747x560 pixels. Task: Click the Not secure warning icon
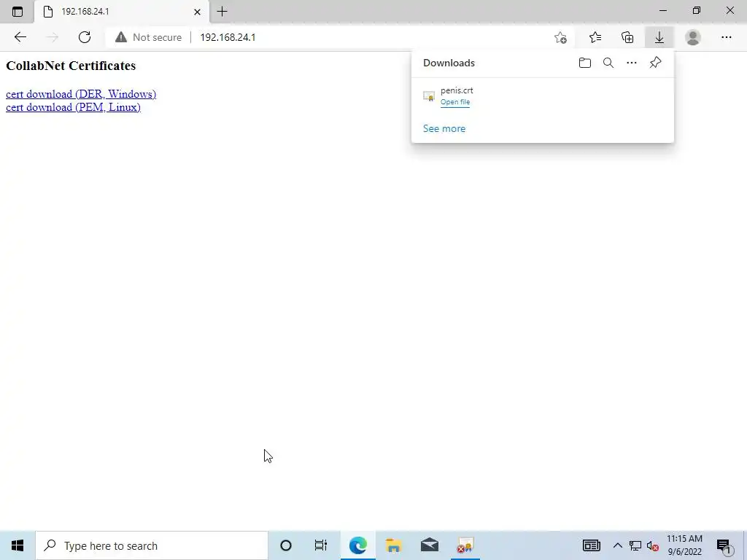[x=121, y=37]
